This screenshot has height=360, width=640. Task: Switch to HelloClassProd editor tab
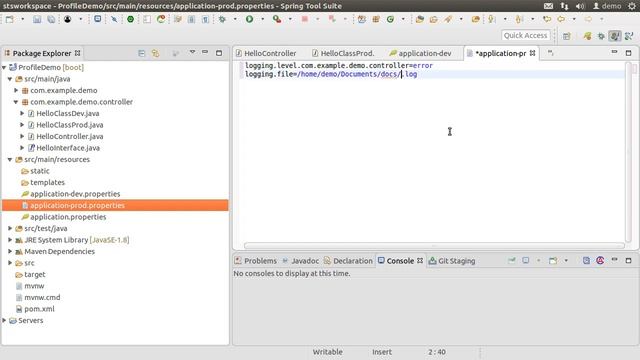point(343,53)
